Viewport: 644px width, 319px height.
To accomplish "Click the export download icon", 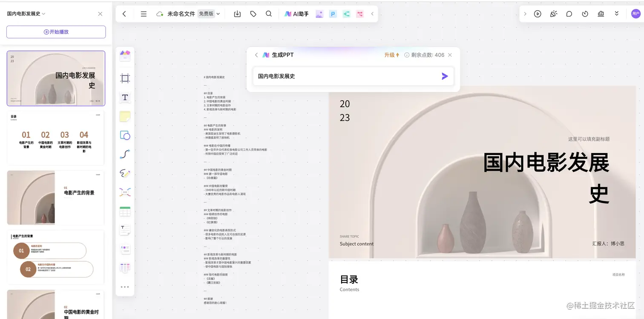I will pos(237,14).
